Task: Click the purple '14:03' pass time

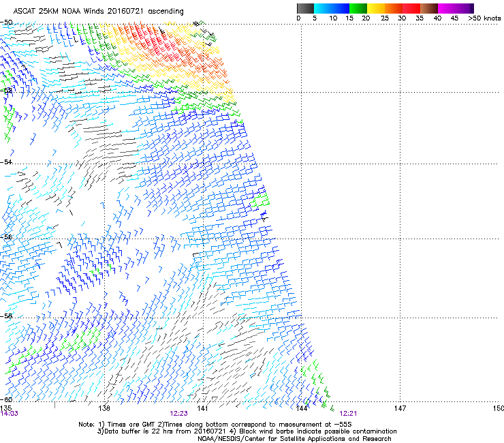Action: (10, 414)
